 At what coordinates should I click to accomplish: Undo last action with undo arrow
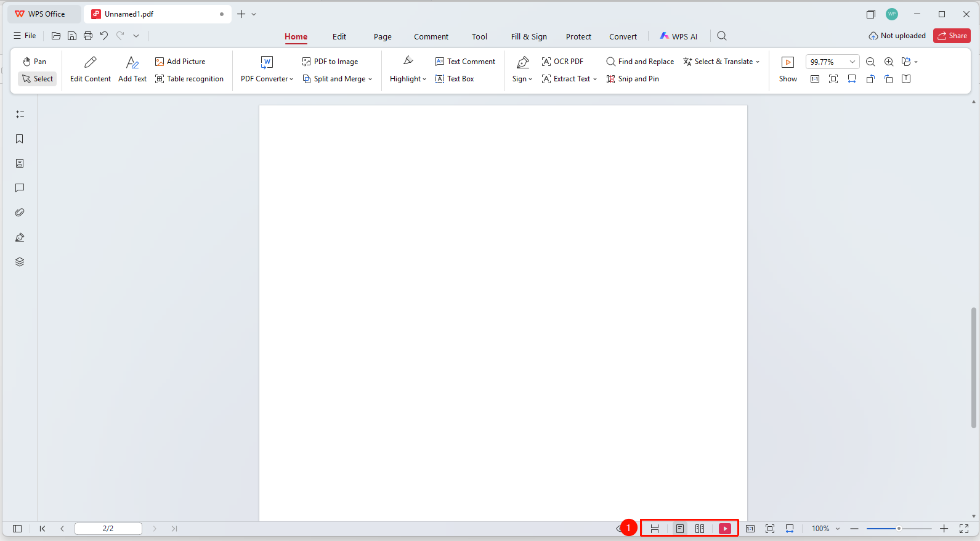[104, 36]
